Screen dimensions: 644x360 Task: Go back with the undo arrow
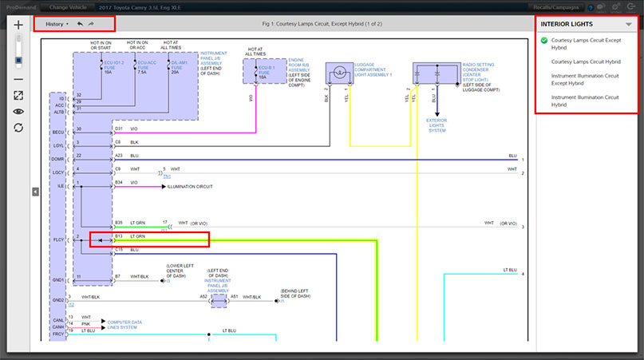80,24
